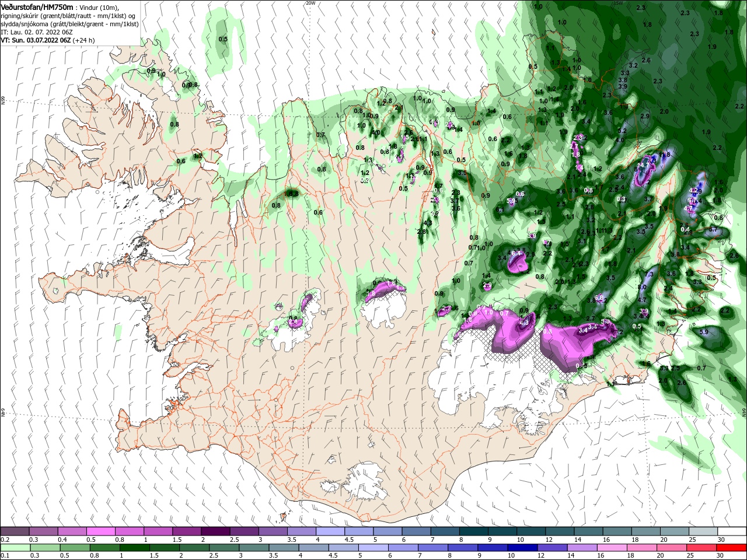Click the 6 swatch in the snow legend row
Viewport: 747px width, 560px height.
[416, 531]
